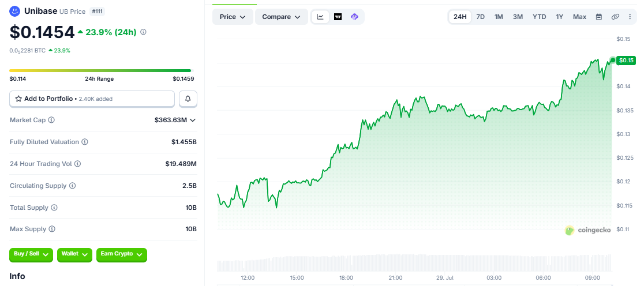This screenshot has height=286, width=644.
Task: Click the volume bars under chart
Action: point(414,262)
